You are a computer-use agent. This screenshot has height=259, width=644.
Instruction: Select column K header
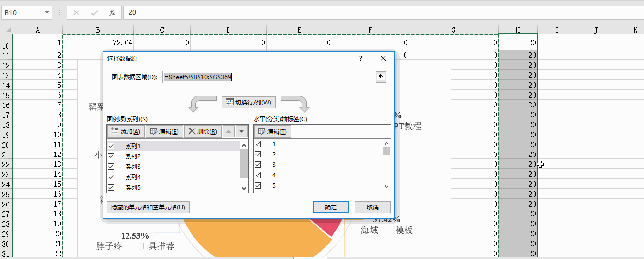tap(635, 30)
